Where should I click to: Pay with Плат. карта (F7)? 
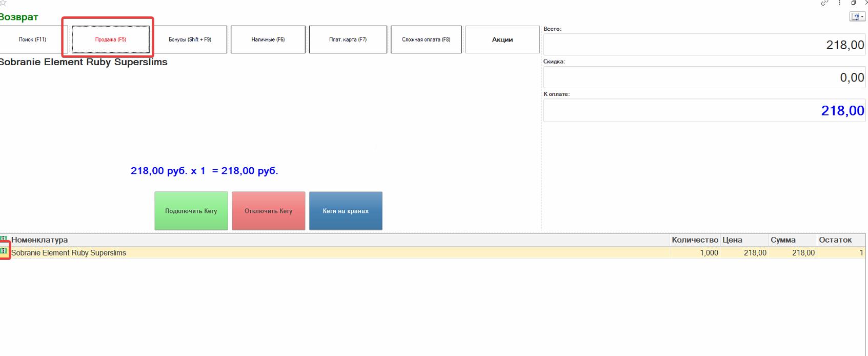coord(348,39)
